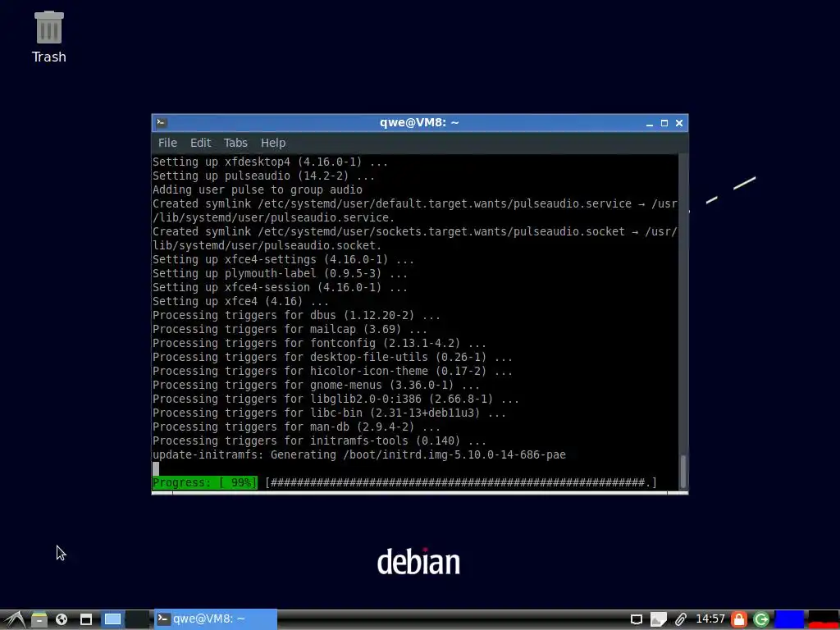Click the blue CPU monitor graph
Screen dimensions: 840x630
point(790,619)
